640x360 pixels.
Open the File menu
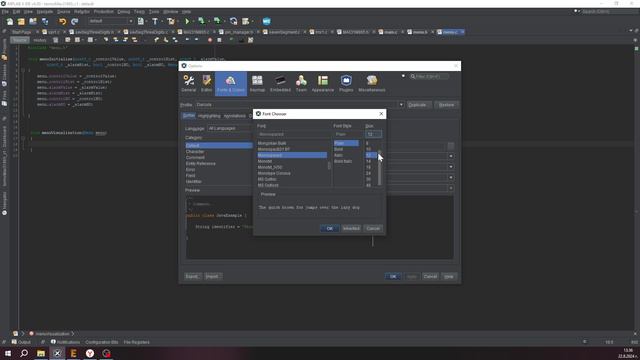click(5, 12)
